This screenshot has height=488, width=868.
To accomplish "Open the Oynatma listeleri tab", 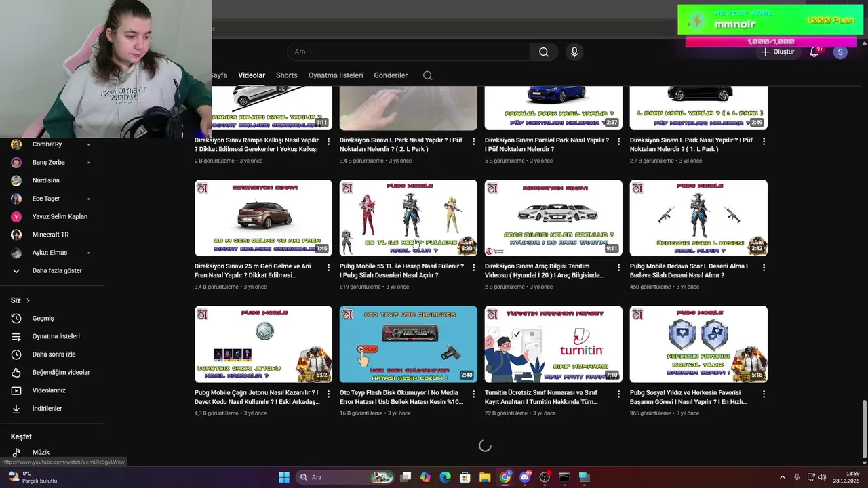I will tap(336, 75).
